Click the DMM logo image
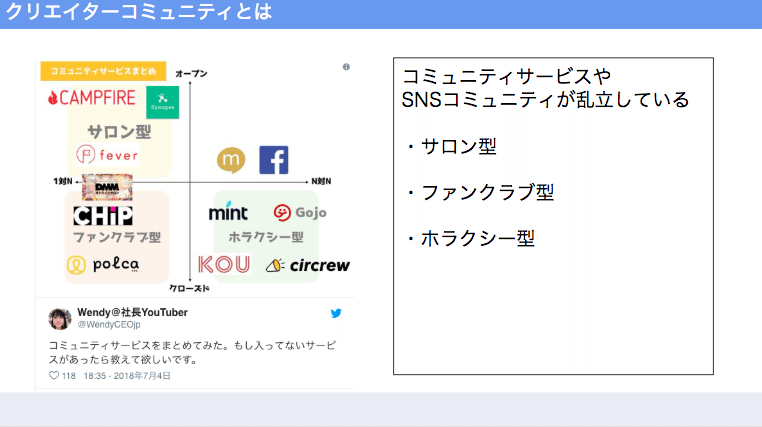This screenshot has height=427, width=762. click(107, 188)
